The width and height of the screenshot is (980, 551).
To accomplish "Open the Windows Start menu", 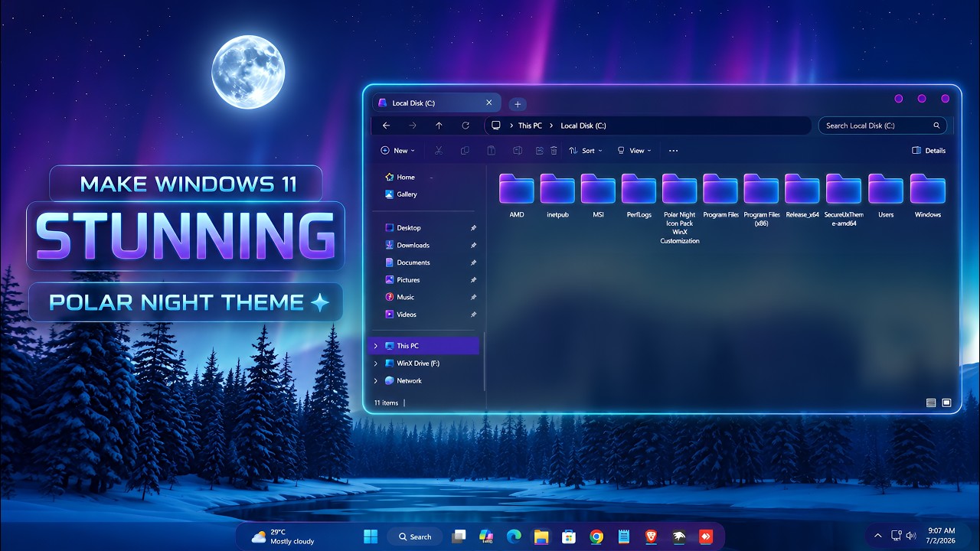I will click(x=371, y=536).
